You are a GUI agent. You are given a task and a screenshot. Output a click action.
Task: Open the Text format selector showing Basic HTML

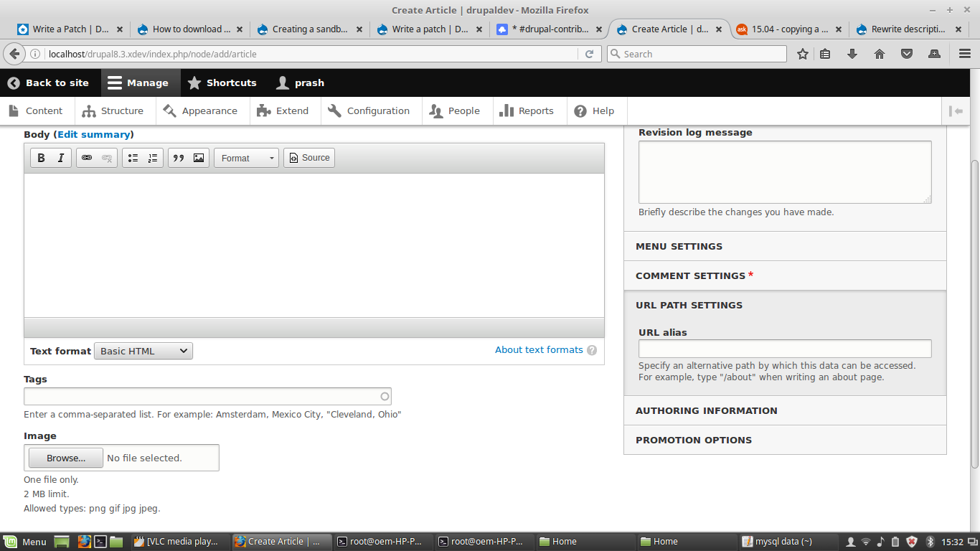tap(143, 351)
